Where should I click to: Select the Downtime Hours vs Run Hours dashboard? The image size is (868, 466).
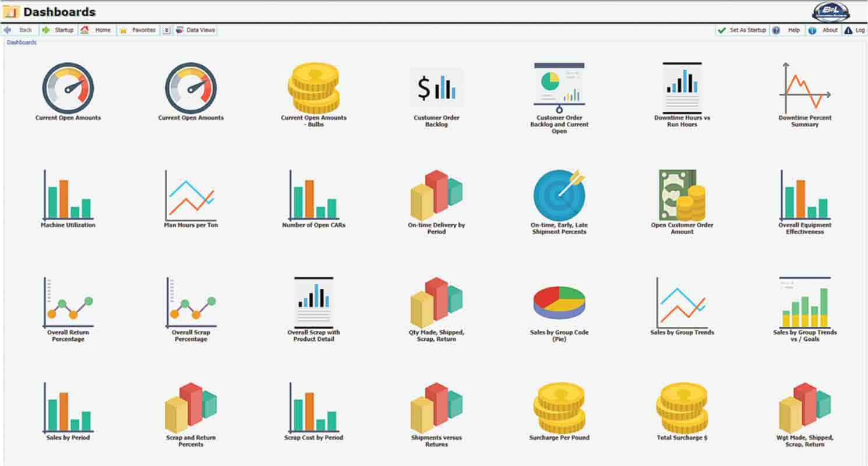[x=682, y=87]
